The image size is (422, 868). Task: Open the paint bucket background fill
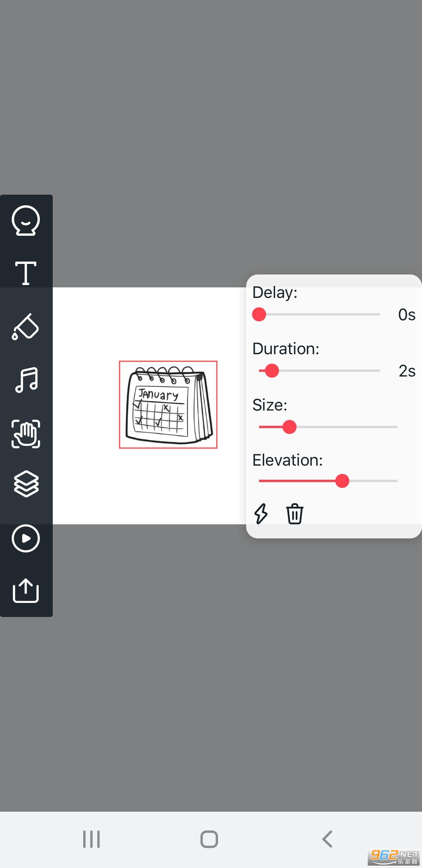tap(26, 326)
